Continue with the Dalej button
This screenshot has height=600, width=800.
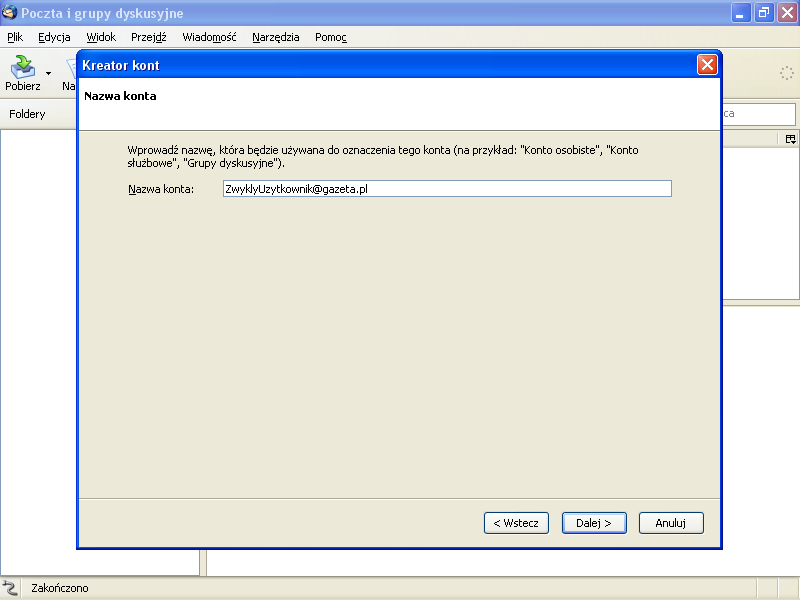coord(594,523)
